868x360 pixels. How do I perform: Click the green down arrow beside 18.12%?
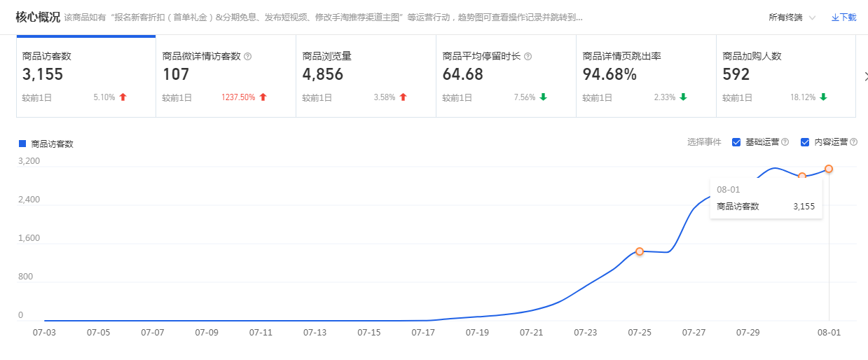(x=824, y=97)
